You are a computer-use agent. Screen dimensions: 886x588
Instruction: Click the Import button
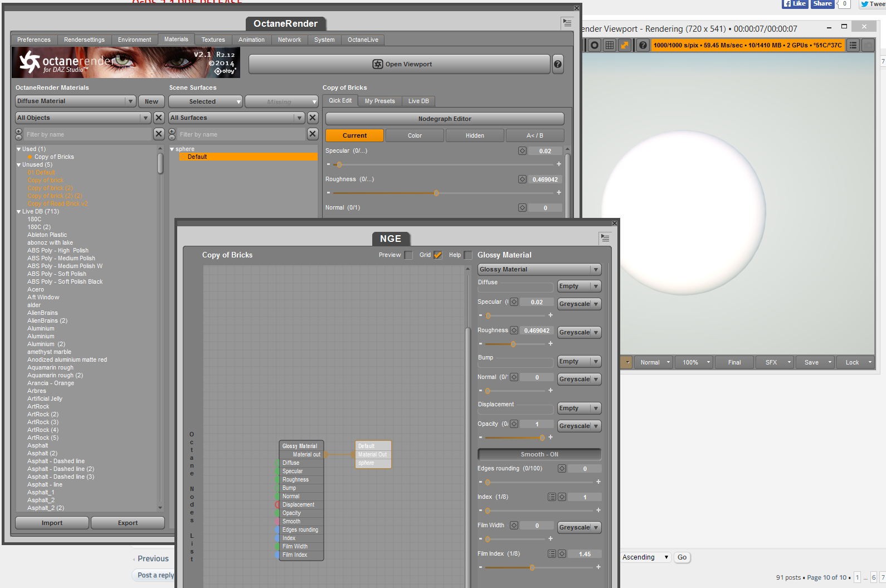coord(52,523)
